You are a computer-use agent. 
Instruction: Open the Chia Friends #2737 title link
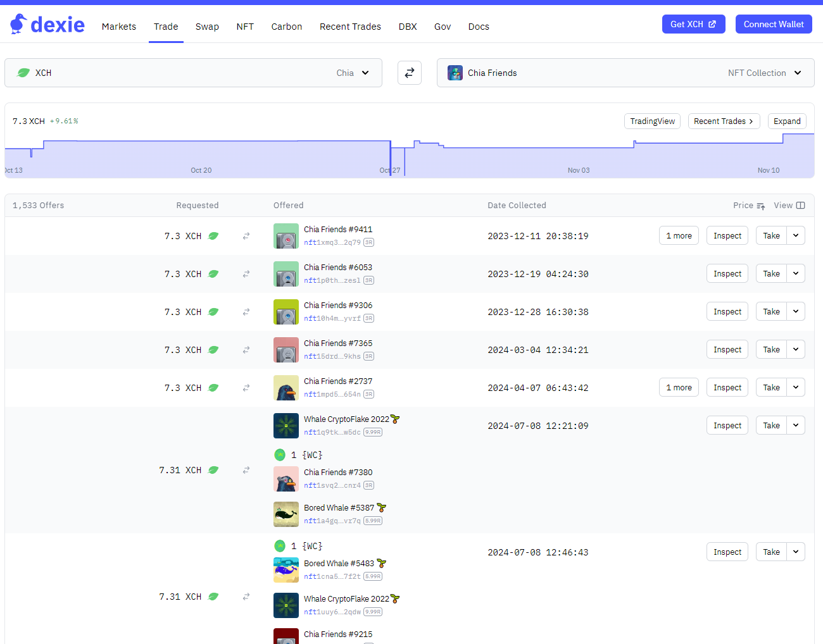tap(338, 381)
